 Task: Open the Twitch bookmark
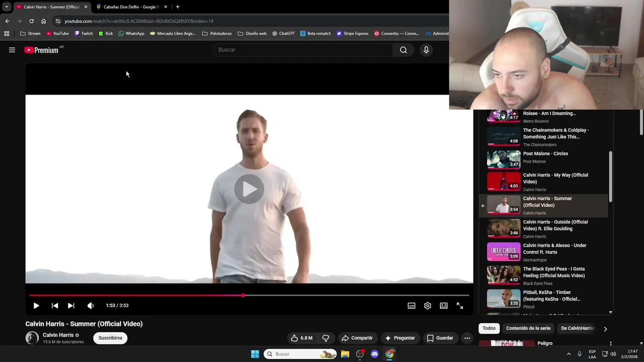pyautogui.click(x=84, y=34)
